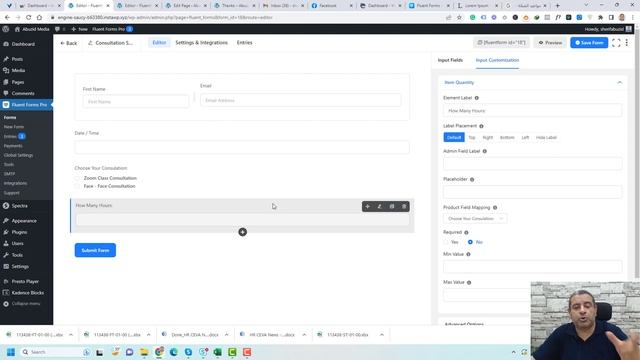This screenshot has height=360, width=640.
Task: Switch to the Editor tab
Action: (x=159, y=42)
